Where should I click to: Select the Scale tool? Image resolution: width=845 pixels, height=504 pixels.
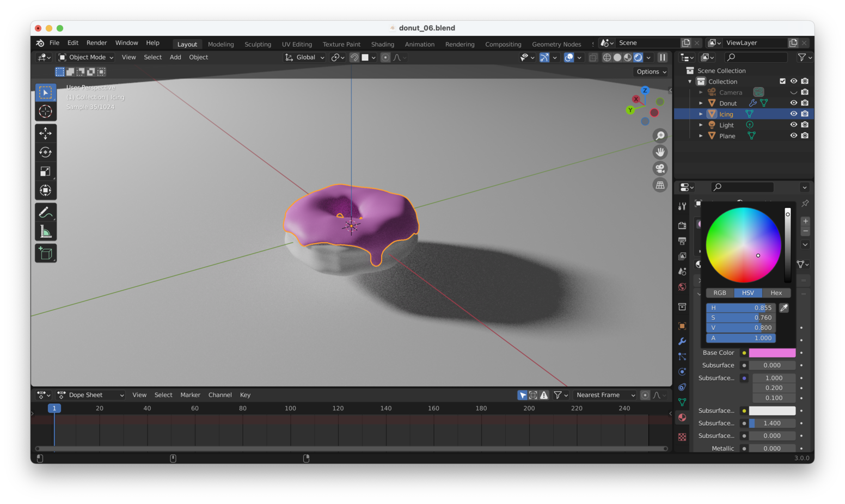46,171
